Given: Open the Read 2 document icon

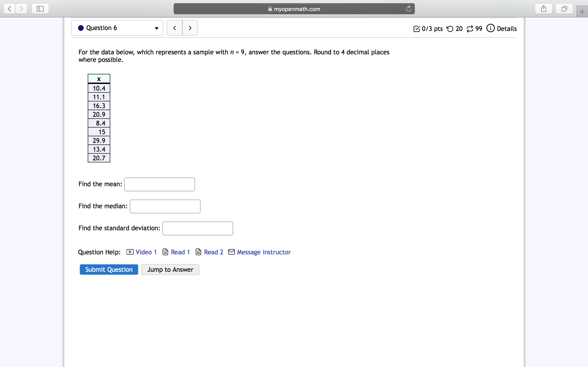Looking at the screenshot, I should 198,252.
